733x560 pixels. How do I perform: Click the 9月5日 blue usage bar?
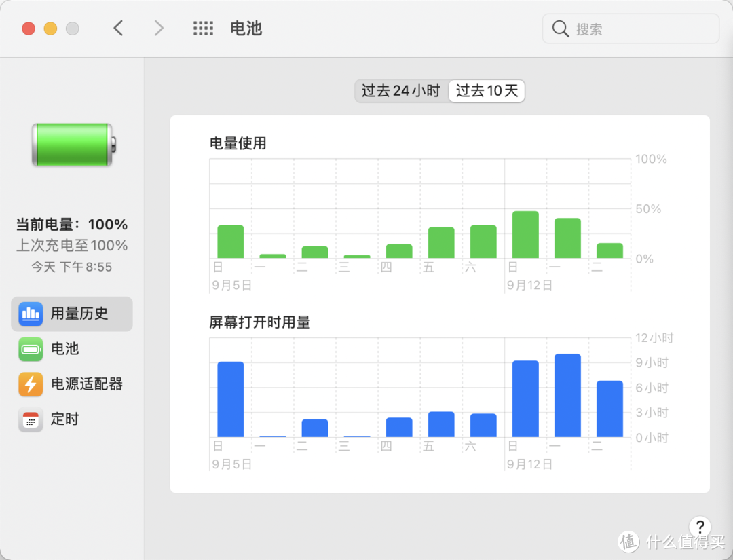(229, 399)
